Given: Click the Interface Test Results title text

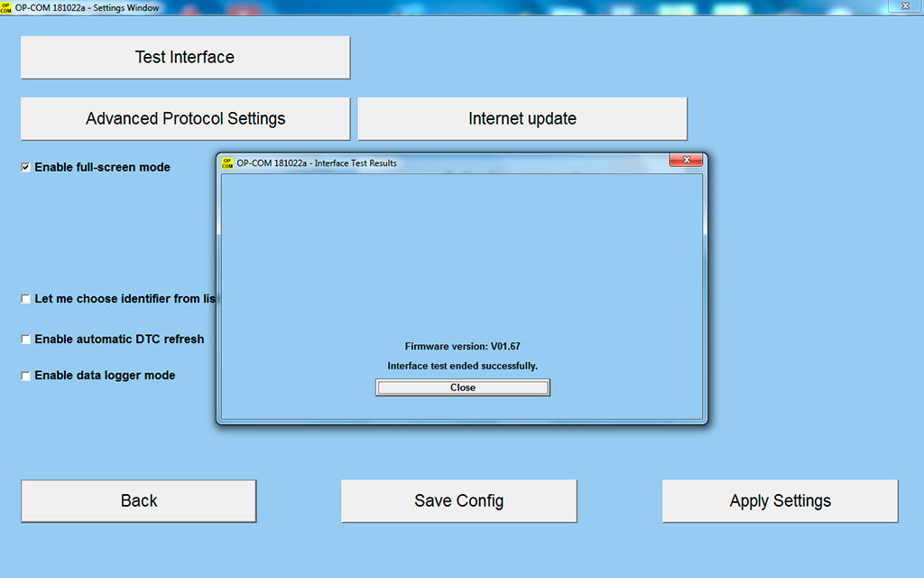Looking at the screenshot, I should pos(317,163).
